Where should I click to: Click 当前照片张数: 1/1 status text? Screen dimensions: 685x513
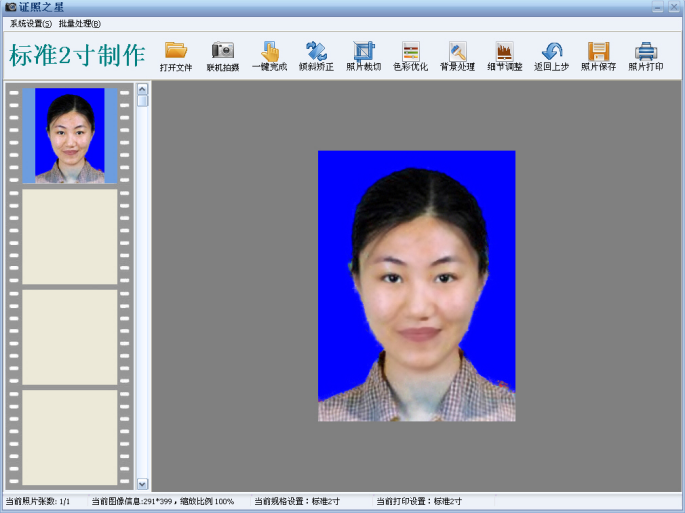(38, 501)
